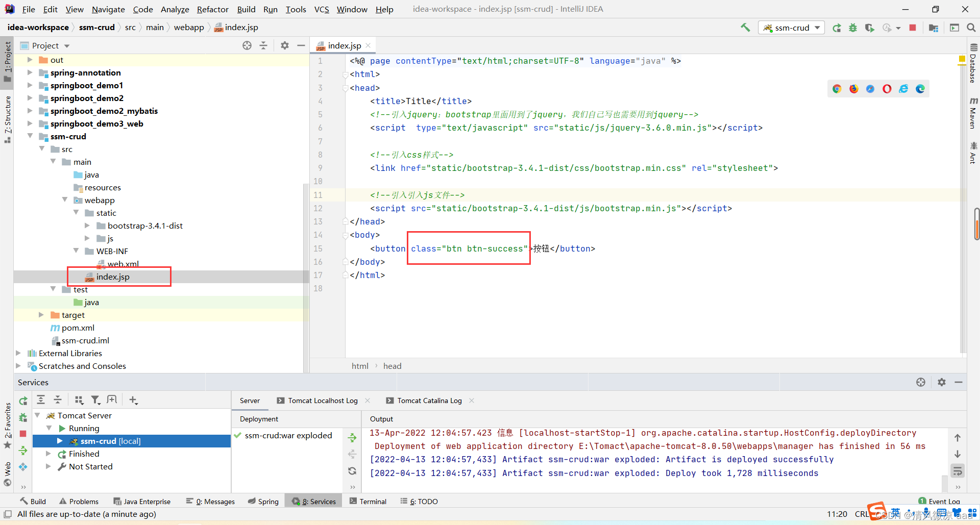Viewport: 980px width, 525px height.
Task: Run with Coverage icon in toolbar
Action: 869,28
